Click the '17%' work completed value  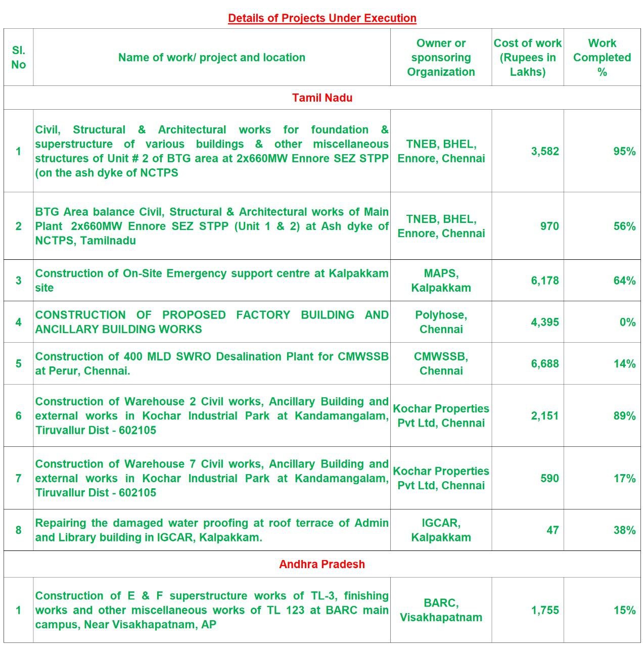[625, 478]
